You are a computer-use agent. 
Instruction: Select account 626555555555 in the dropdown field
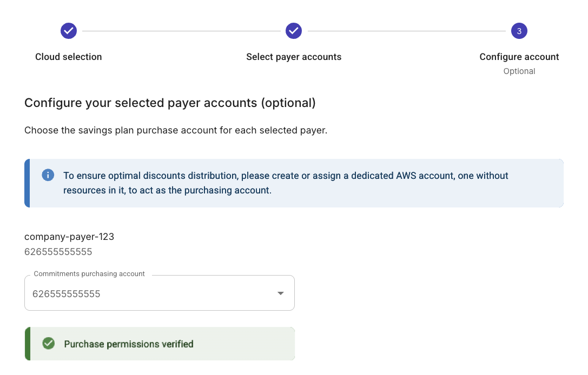67,293
